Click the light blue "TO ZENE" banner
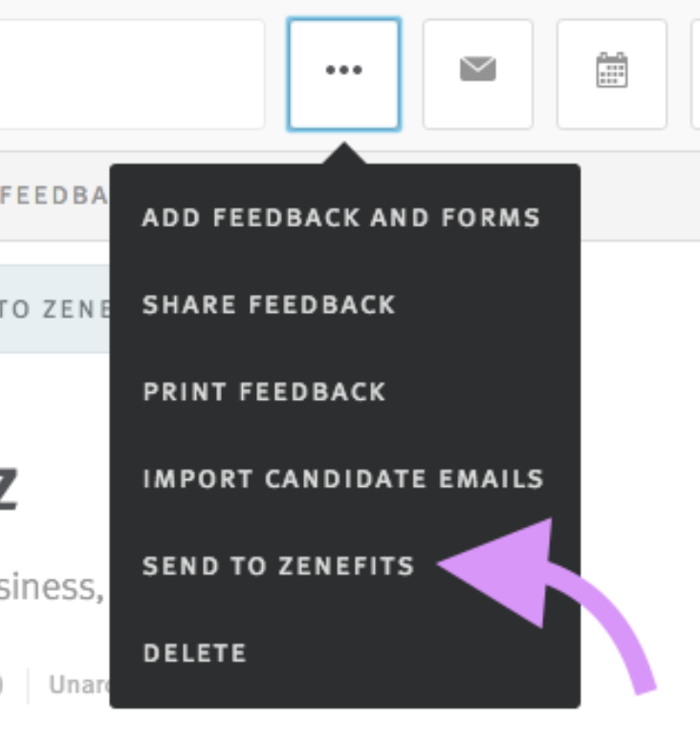 54,309
